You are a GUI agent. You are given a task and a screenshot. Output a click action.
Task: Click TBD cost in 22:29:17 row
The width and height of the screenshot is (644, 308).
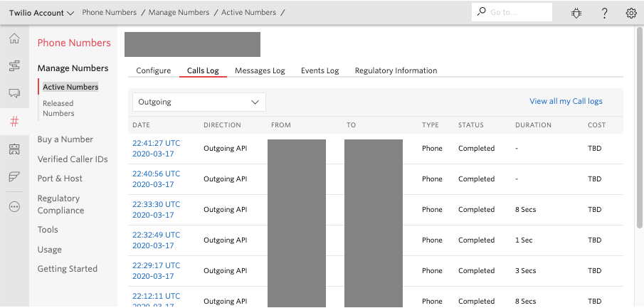click(595, 270)
